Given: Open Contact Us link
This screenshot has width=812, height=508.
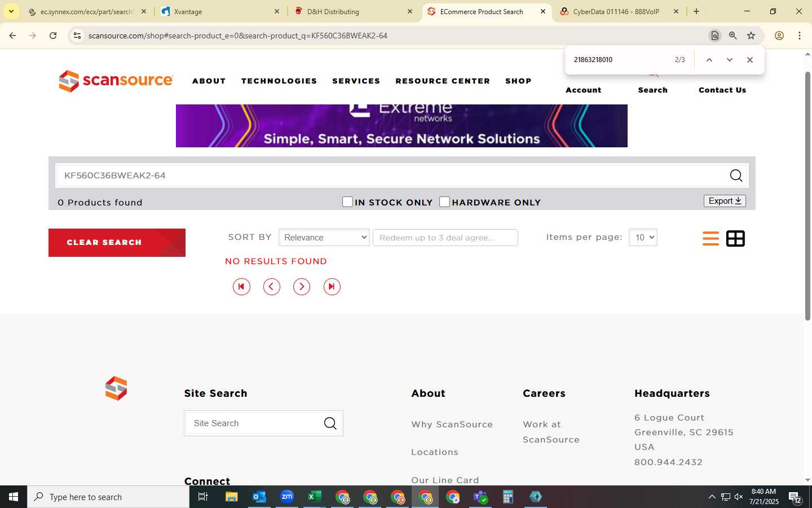Looking at the screenshot, I should click(x=722, y=90).
